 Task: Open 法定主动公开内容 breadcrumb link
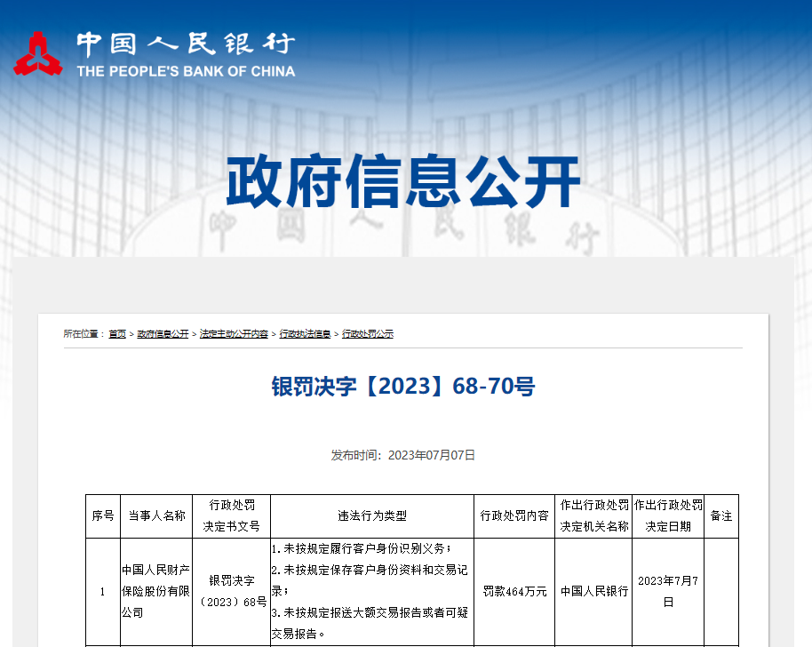click(234, 334)
